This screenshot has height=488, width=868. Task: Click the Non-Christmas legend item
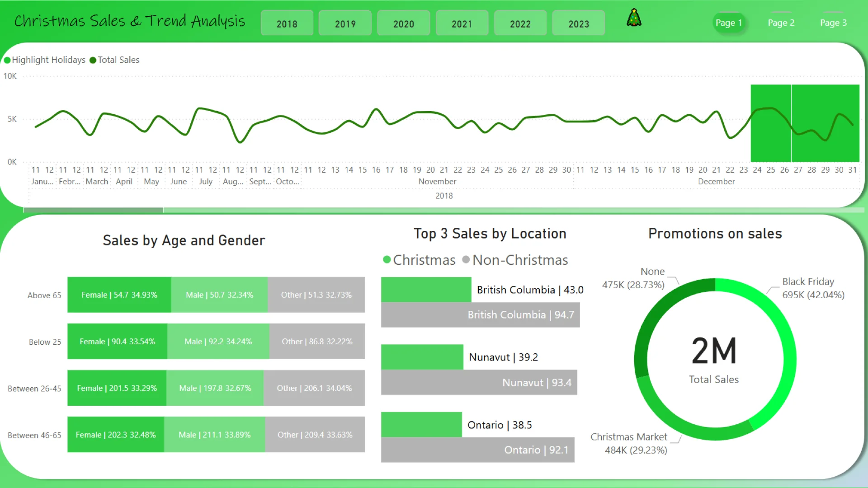click(515, 260)
